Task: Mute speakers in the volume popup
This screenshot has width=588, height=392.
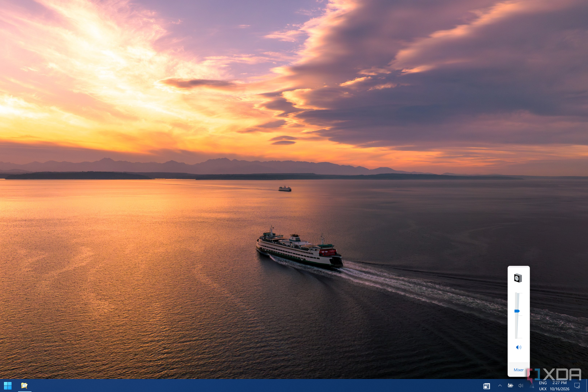Action: pyautogui.click(x=519, y=347)
